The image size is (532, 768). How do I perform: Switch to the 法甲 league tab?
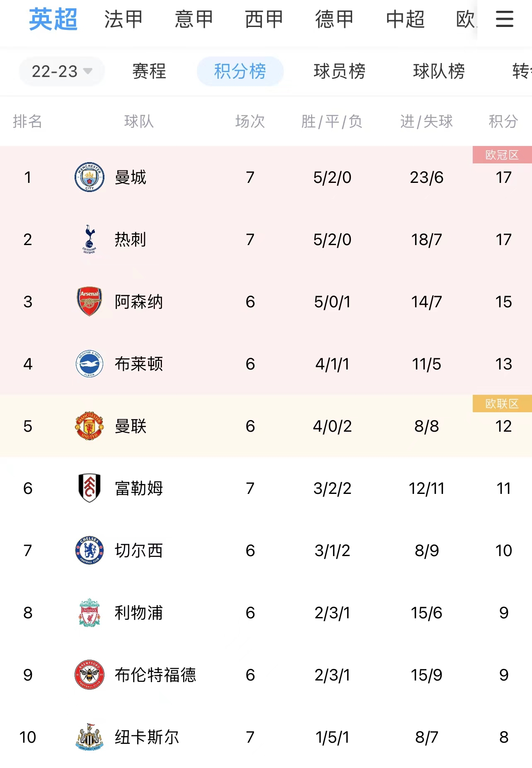(123, 19)
